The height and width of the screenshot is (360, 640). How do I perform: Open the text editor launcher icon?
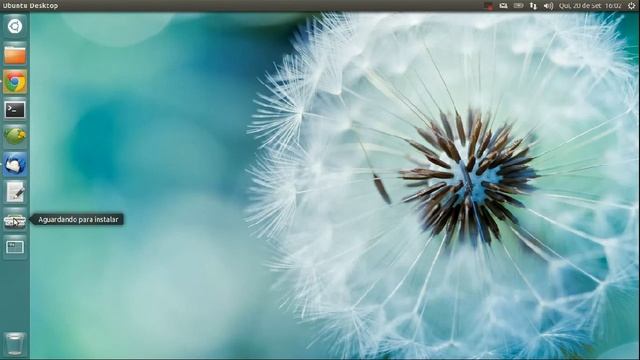click(15, 192)
